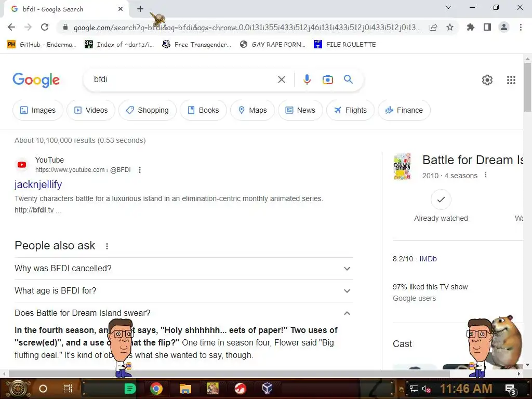The image size is (532, 399).
Task: Filter results by Flights
Action: point(350,110)
